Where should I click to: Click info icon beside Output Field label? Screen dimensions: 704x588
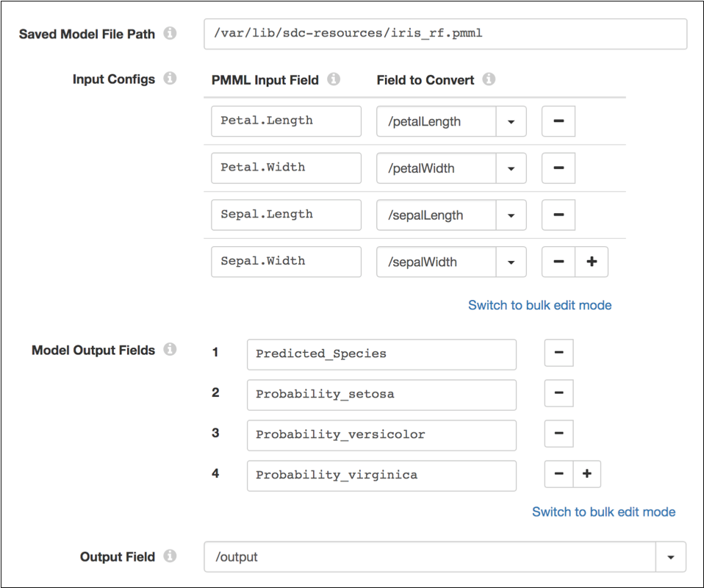(170, 556)
